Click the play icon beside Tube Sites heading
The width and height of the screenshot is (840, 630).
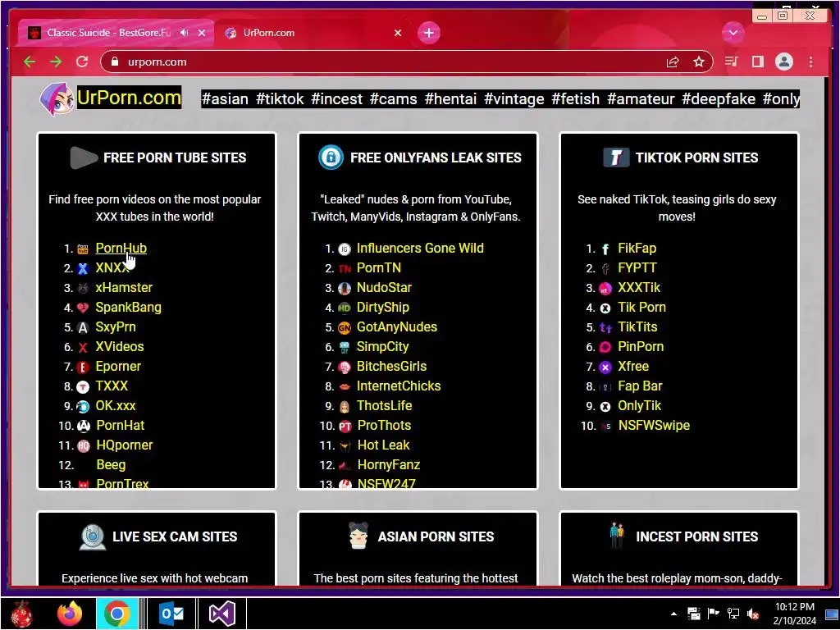pyautogui.click(x=83, y=157)
